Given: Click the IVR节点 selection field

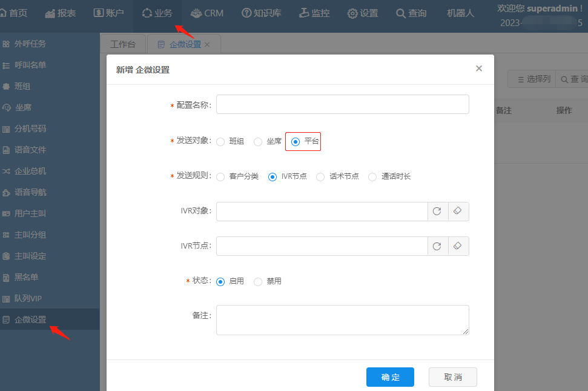Looking at the screenshot, I should click(322, 246).
